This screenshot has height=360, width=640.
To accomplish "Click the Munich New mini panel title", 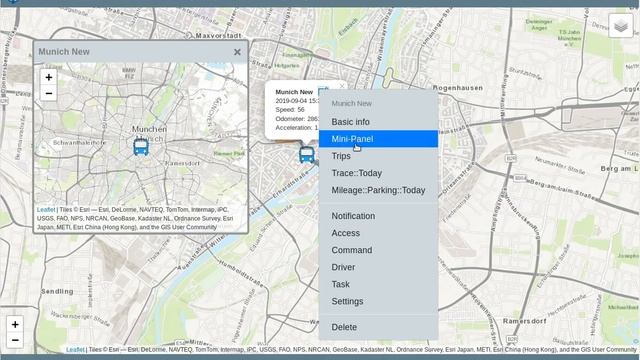I will pyautogui.click(x=64, y=52).
